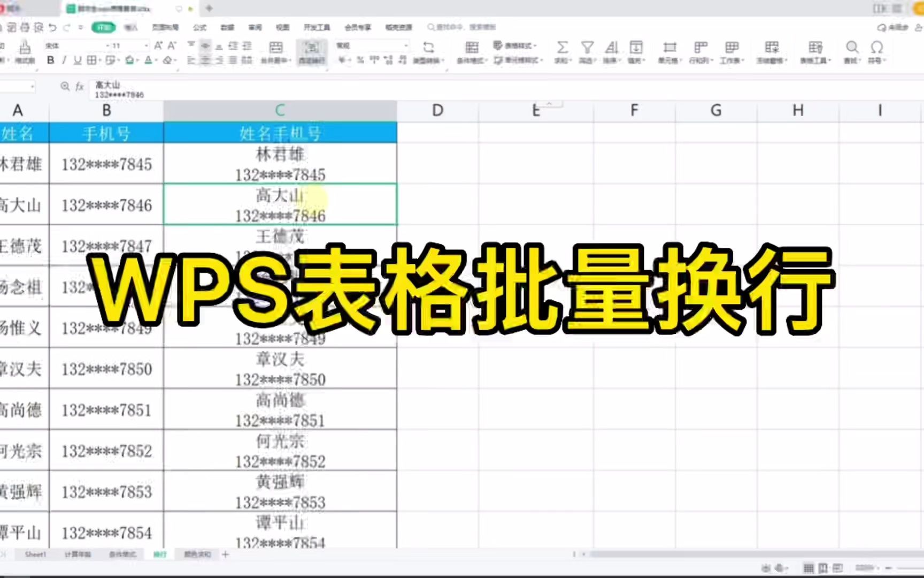
Task: Click the 手机号 header cell
Action: point(106,133)
